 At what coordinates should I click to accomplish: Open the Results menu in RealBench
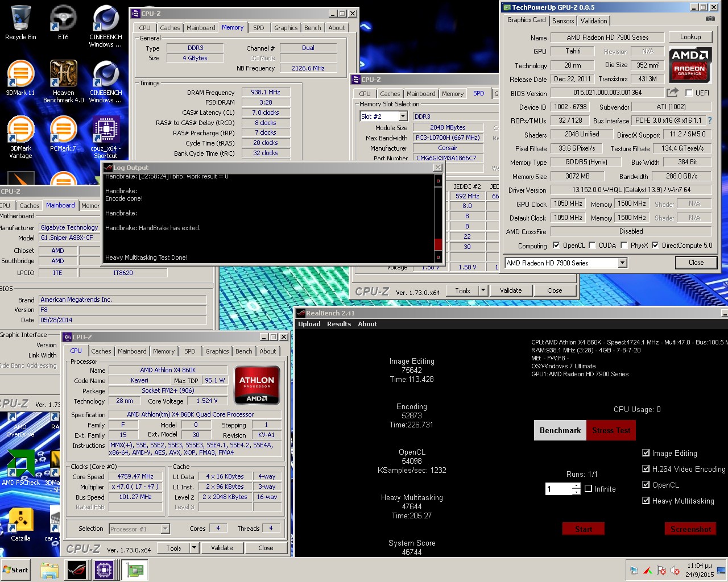(339, 324)
